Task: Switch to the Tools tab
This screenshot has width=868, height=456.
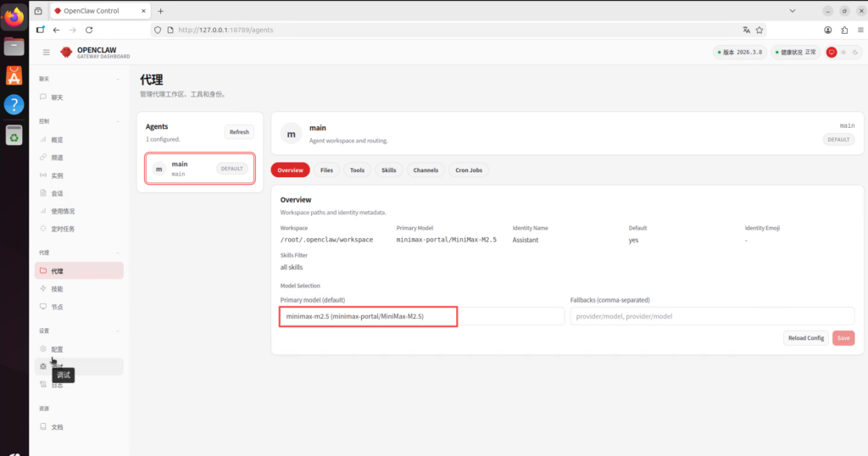Action: click(x=357, y=170)
